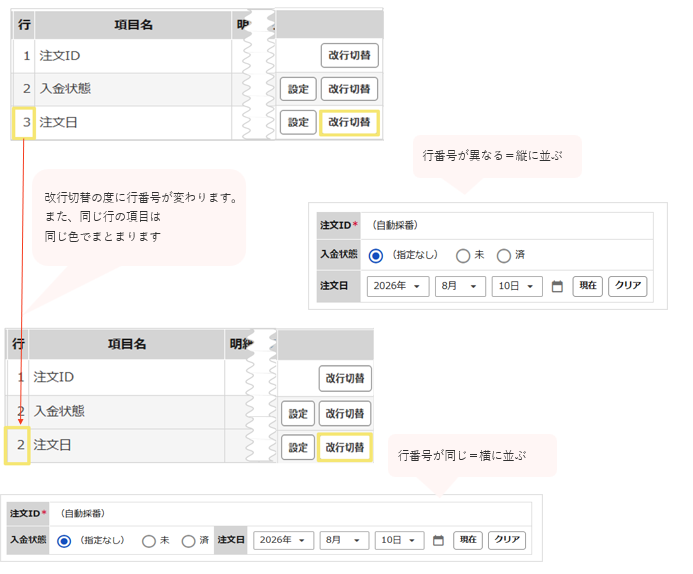Click (自動採番) field in the vertically stacked form
The width and height of the screenshot is (693, 574).
(507, 226)
